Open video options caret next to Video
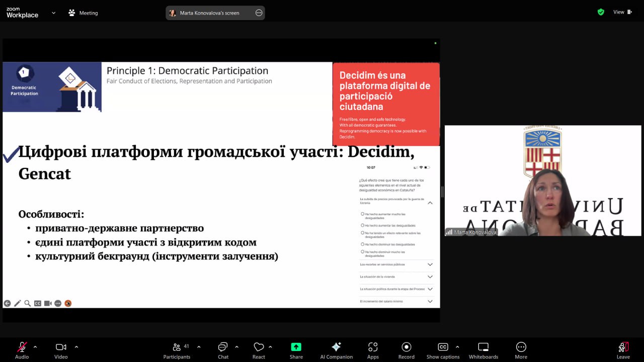The height and width of the screenshot is (362, 644). [76, 347]
